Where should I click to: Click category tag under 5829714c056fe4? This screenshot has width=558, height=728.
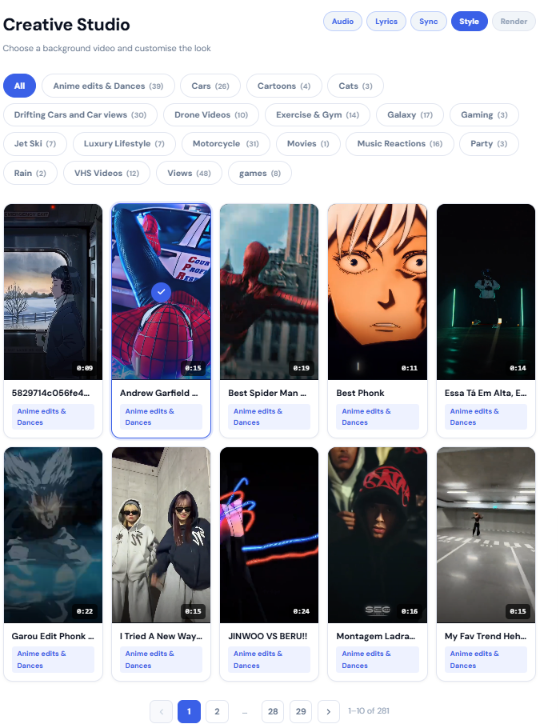click(53, 417)
